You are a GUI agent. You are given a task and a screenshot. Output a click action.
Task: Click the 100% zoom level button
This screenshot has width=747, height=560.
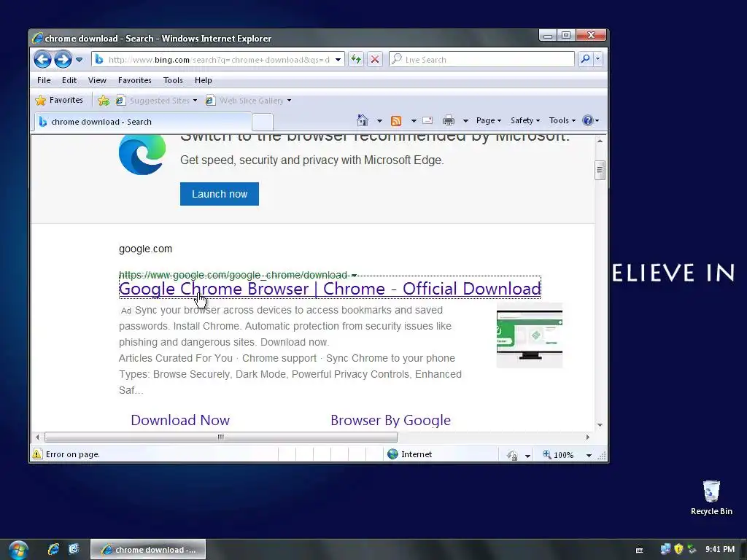558,455
